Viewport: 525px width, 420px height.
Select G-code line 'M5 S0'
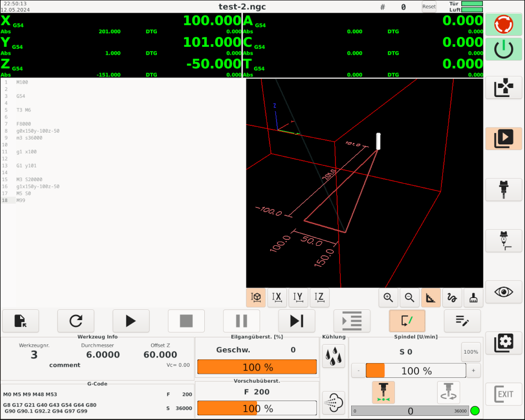(24, 193)
